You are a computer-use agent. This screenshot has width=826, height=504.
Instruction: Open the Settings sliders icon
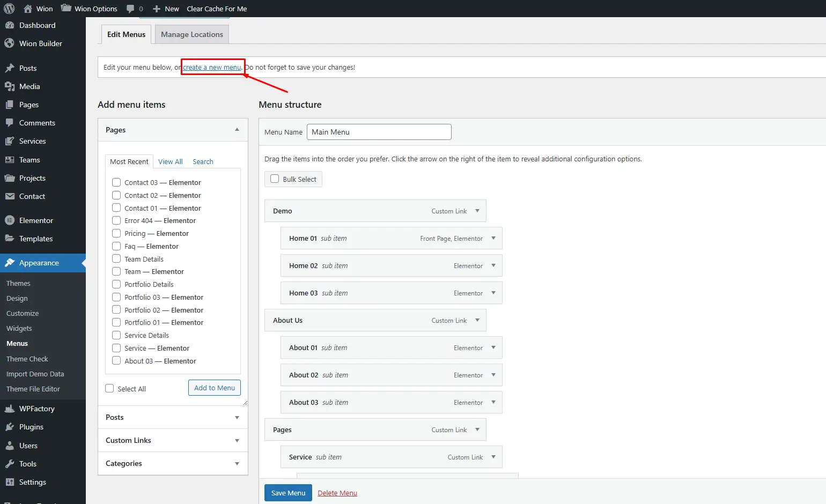click(10, 482)
